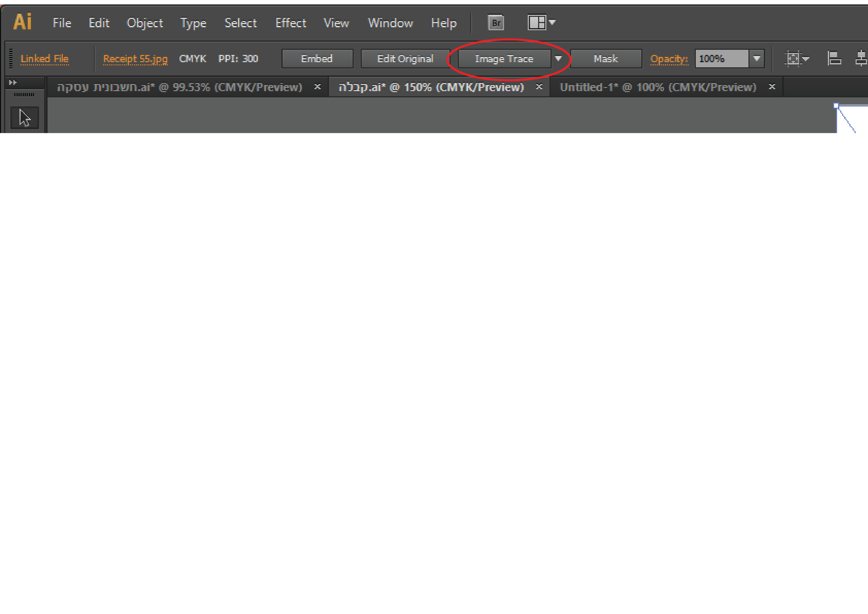Click the Receipt 55.jpg file link

tap(135, 59)
